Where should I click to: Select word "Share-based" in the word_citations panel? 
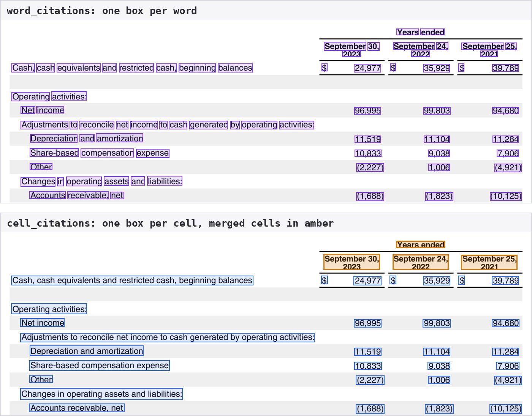coord(54,153)
